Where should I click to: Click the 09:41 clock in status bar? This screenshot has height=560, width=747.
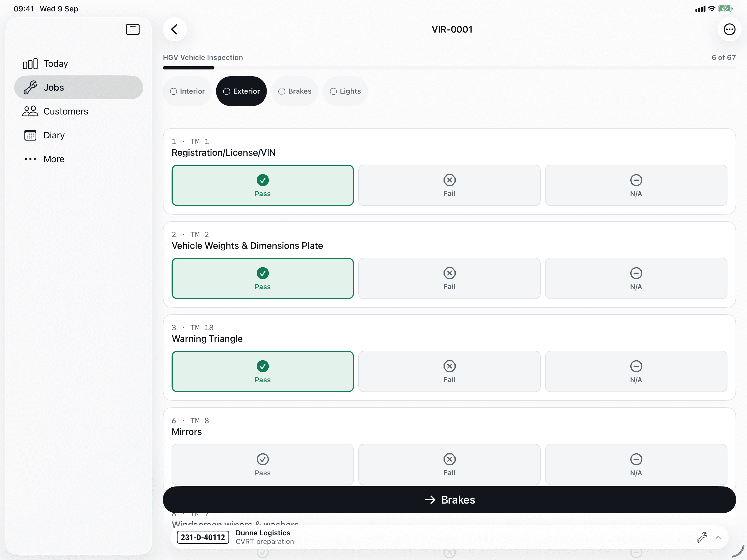pyautogui.click(x=24, y=9)
